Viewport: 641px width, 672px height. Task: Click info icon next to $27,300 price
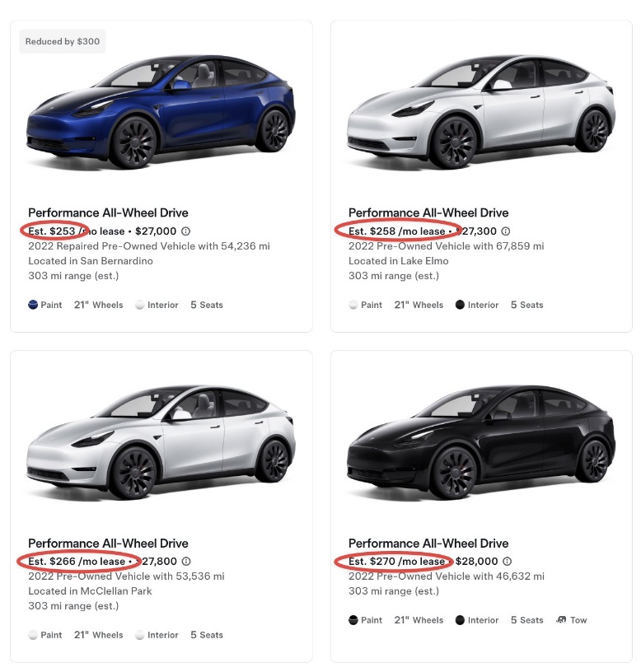pos(506,231)
